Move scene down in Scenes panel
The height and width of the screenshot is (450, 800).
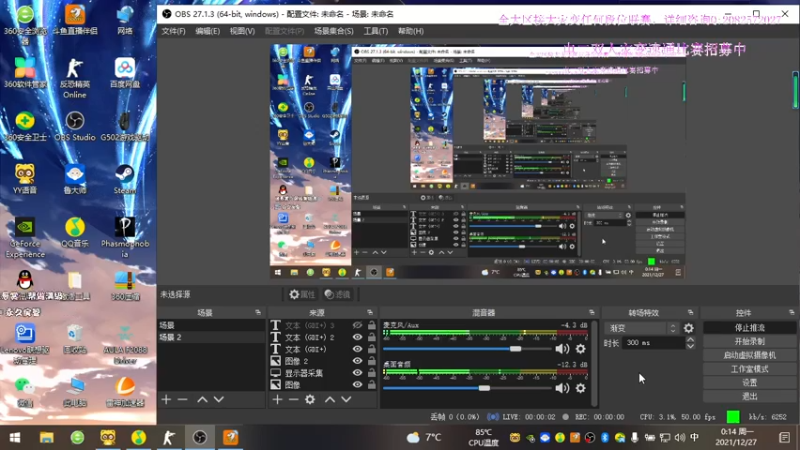(x=219, y=399)
